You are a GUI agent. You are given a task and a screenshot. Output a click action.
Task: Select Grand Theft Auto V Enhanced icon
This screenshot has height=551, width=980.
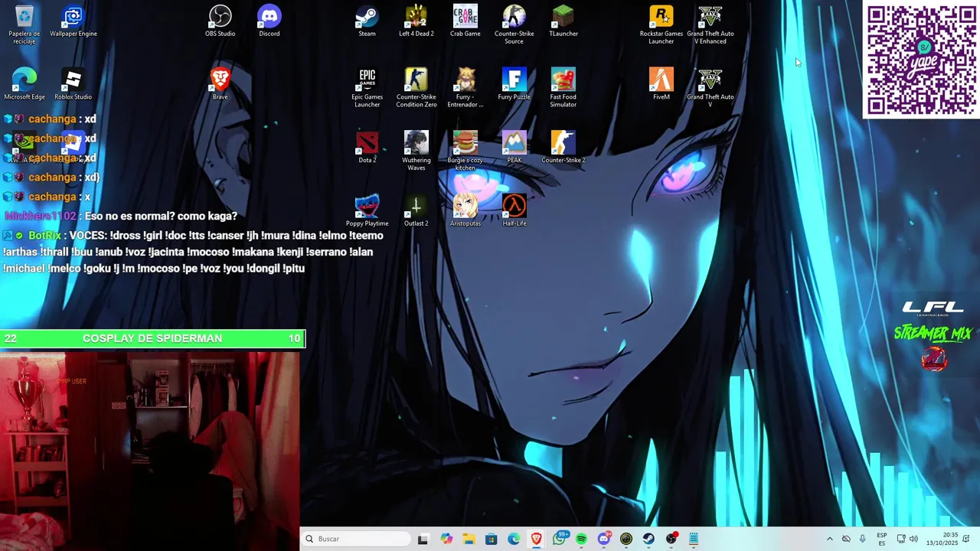click(x=710, y=24)
